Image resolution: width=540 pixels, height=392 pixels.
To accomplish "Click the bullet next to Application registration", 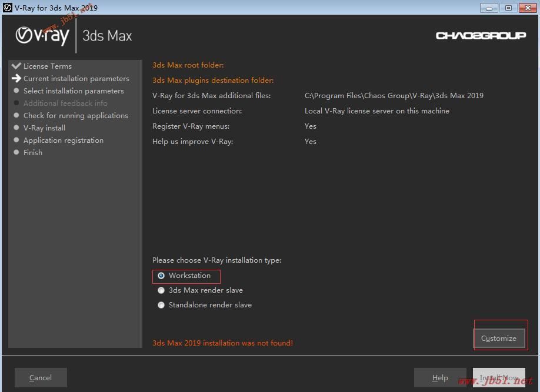I will click(x=16, y=140).
